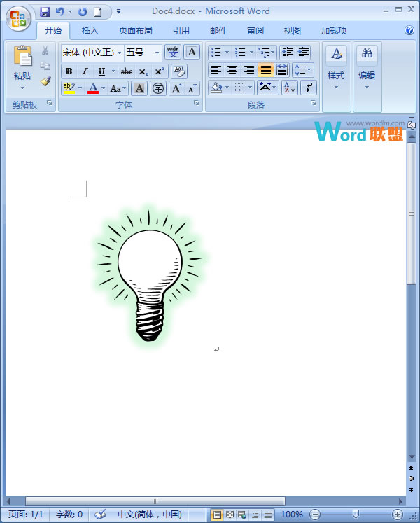Open the font size dropdown
This screenshot has height=523, width=420.
(157, 53)
